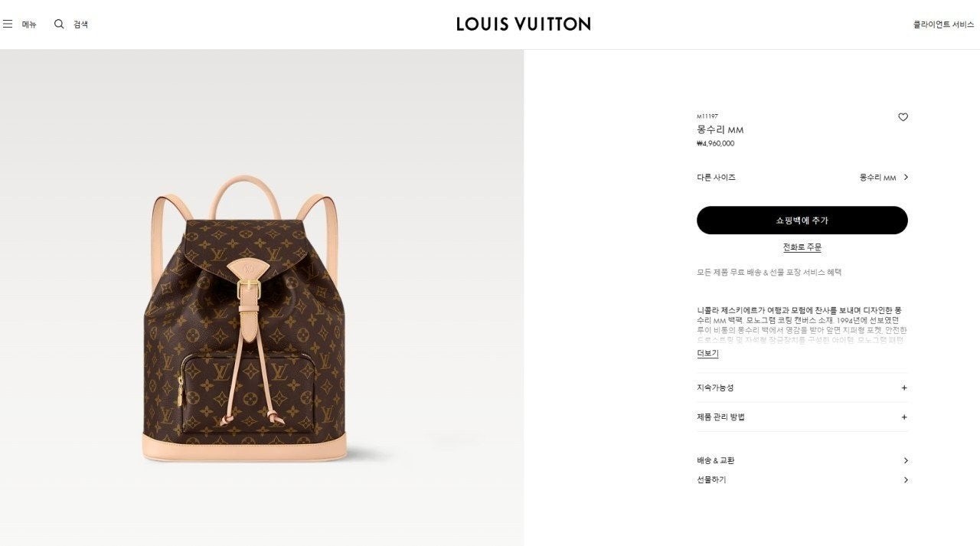The height and width of the screenshot is (546, 980).
Task: Click 검색 label in header
Action: click(x=80, y=25)
